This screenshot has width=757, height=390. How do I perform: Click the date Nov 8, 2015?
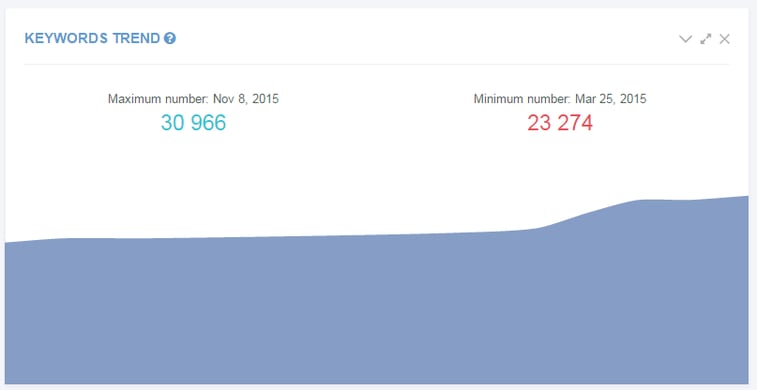(246, 99)
